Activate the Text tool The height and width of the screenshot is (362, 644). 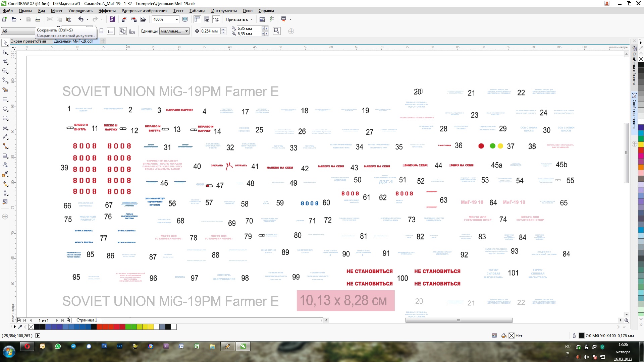click(5, 127)
